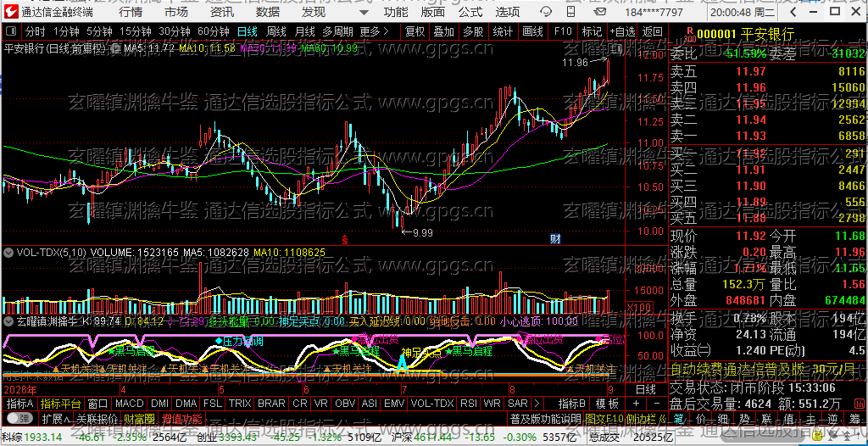Open the 模板 template tab
The image size is (868, 446).
click(607, 404)
